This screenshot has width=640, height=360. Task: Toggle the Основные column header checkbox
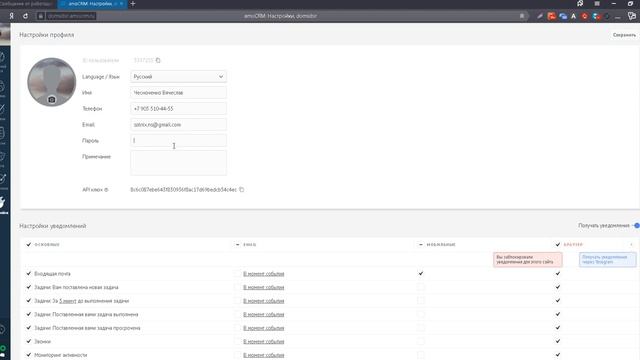tap(29, 244)
